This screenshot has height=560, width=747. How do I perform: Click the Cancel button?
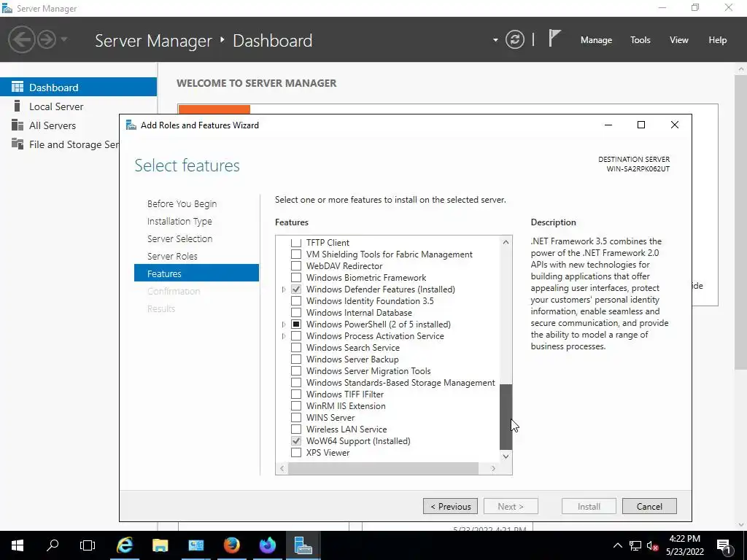[x=649, y=506]
